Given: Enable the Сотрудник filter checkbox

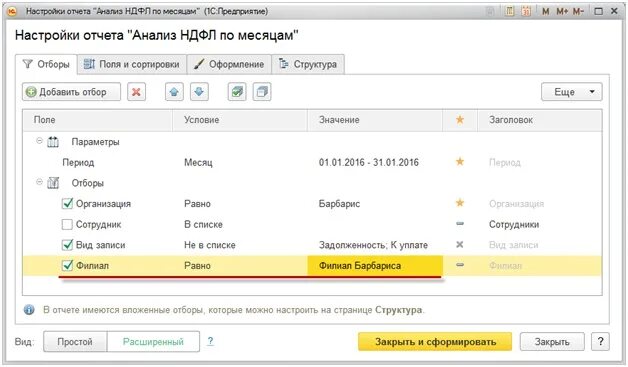Looking at the screenshot, I should [67, 224].
